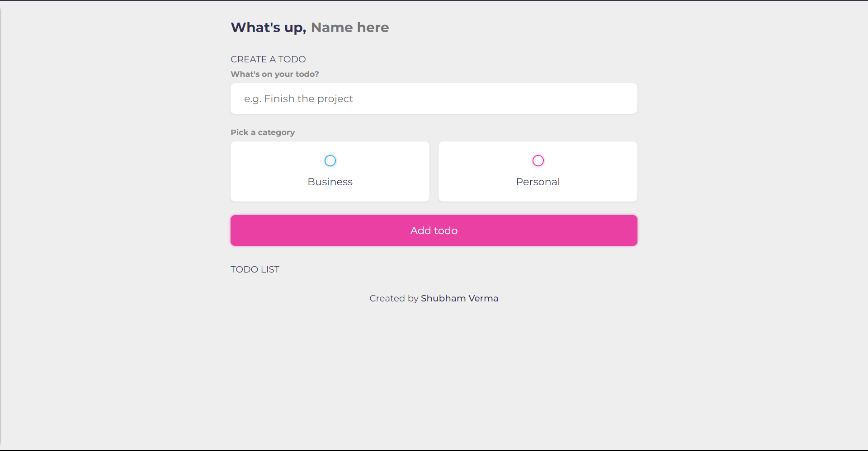The height and width of the screenshot is (451, 868).
Task: Click the Personal text label
Action: [538, 182]
